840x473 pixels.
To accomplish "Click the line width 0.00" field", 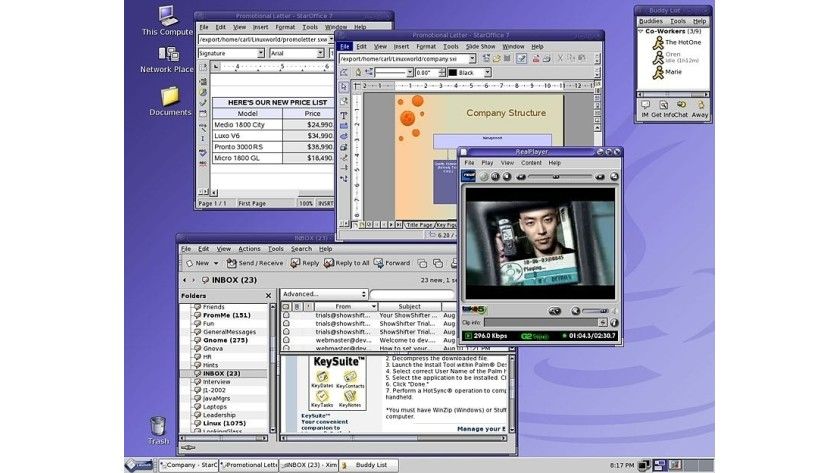I will point(426,72).
